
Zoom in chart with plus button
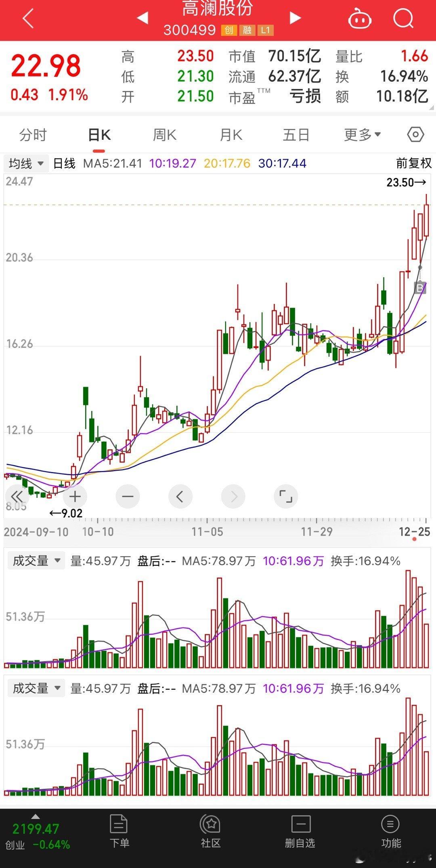(x=75, y=497)
